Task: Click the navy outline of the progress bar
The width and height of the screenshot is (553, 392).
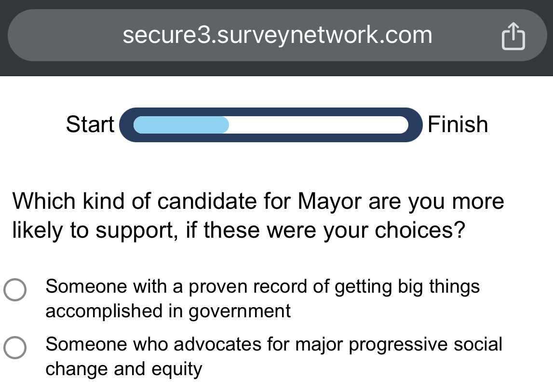Action: pyautogui.click(x=271, y=111)
